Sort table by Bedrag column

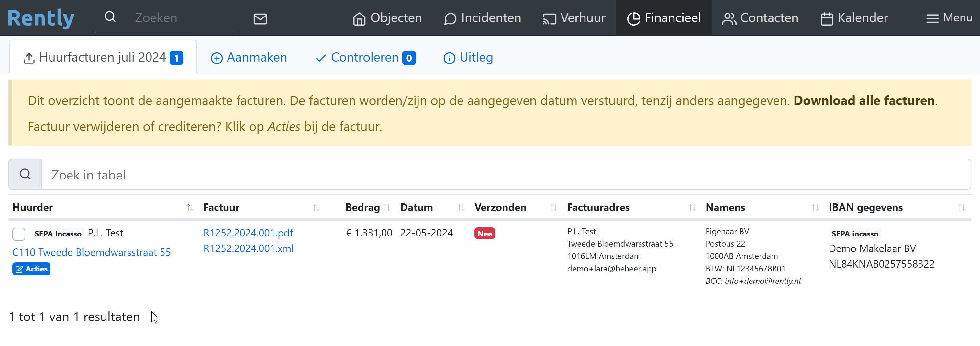[x=387, y=207]
